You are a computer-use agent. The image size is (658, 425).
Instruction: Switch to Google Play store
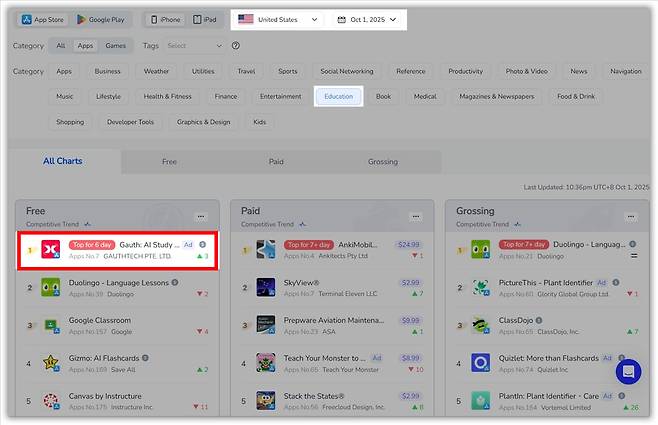(x=101, y=20)
